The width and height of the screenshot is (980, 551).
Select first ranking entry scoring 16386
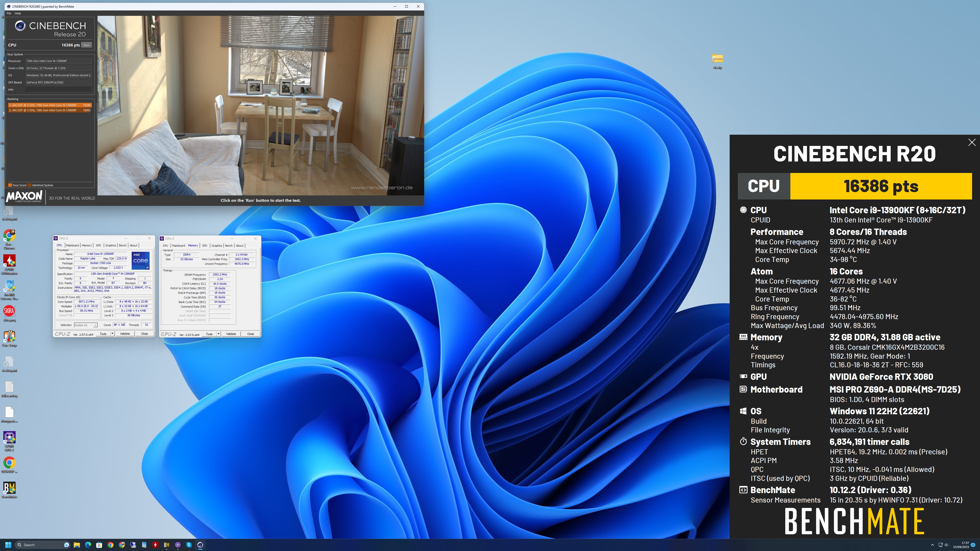[x=50, y=105]
